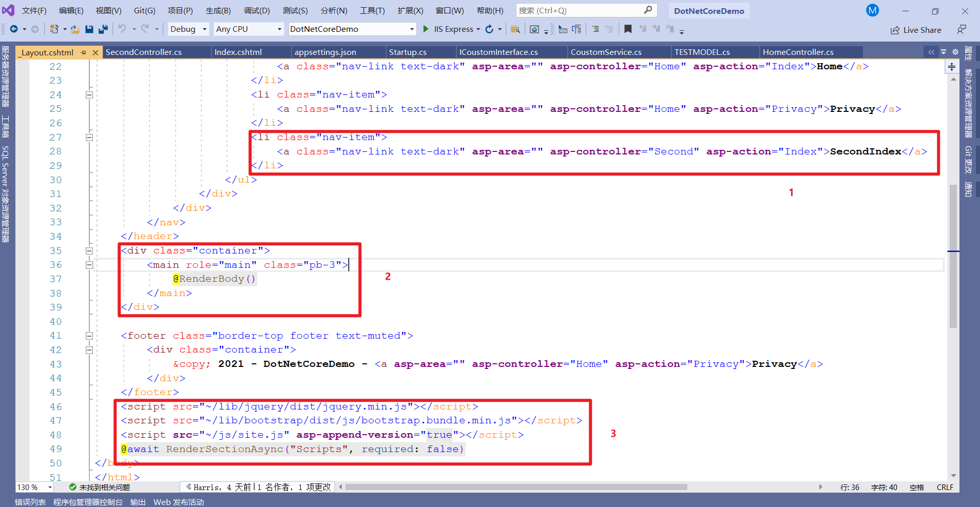Open the 编辑(E) menu

click(x=71, y=10)
